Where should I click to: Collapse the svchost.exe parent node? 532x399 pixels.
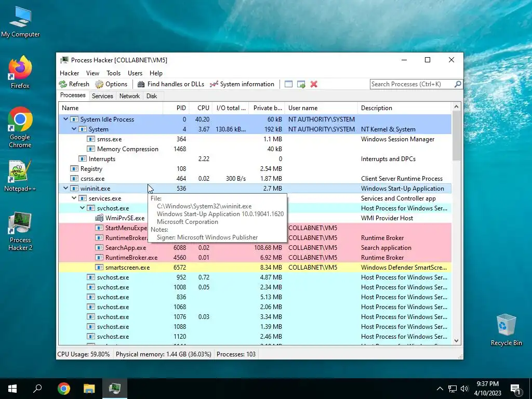(x=83, y=208)
